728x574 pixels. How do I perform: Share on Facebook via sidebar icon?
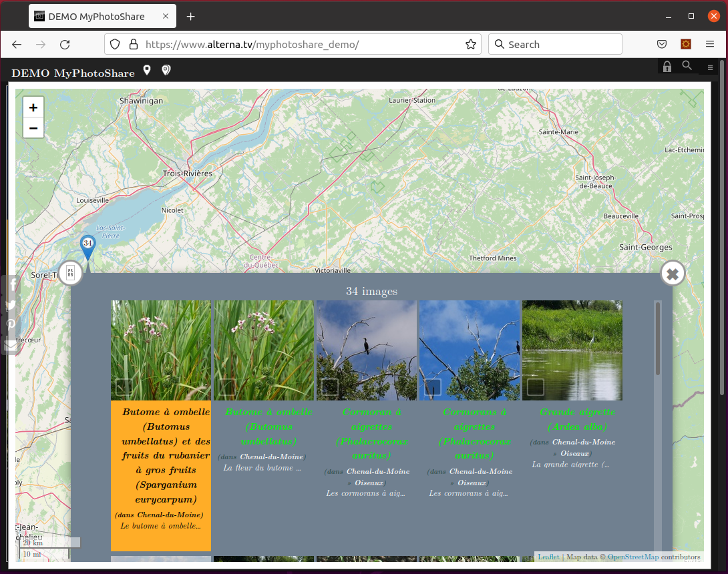11,284
